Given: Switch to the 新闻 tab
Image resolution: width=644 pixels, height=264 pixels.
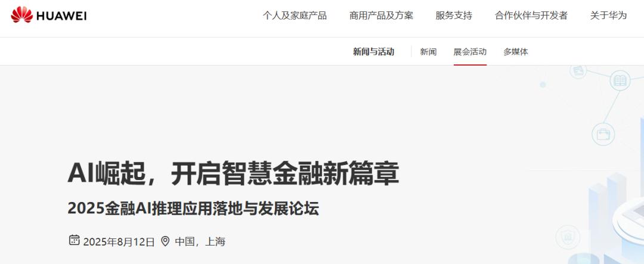Looking at the screenshot, I should point(428,52).
